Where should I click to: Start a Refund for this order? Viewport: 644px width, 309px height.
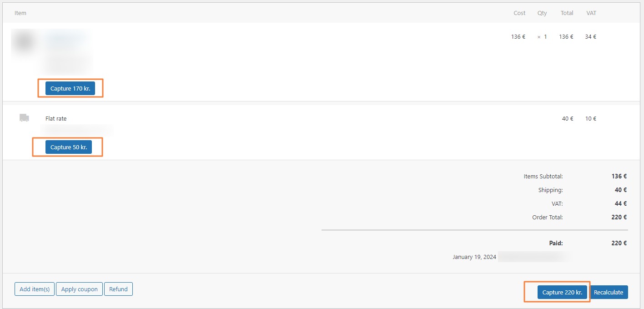coord(118,289)
